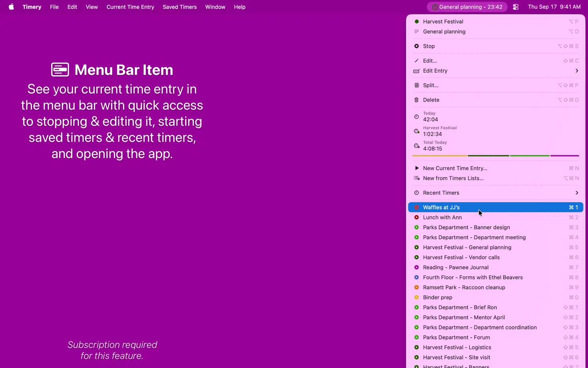Viewport: 588px width, 368px height.
Task: Click the date and time in menu bar
Action: (x=554, y=7)
